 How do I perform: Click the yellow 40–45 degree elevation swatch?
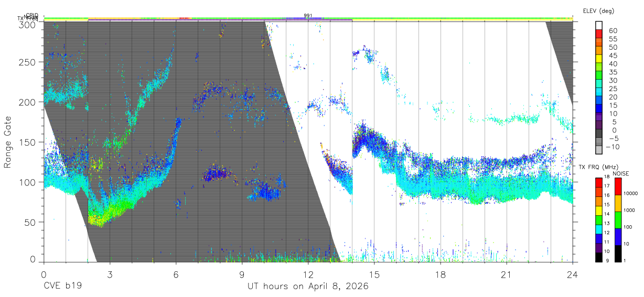pyautogui.click(x=600, y=60)
